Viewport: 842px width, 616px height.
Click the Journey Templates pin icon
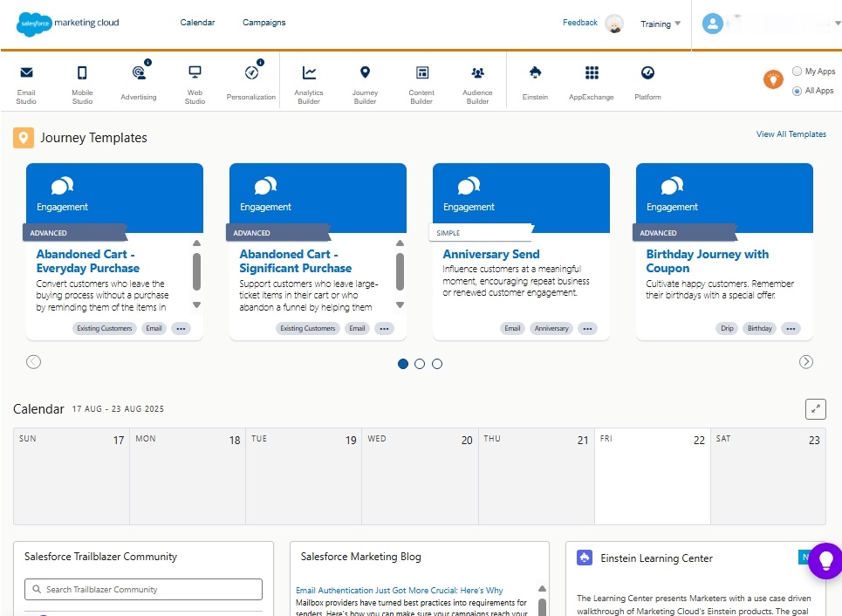pyautogui.click(x=23, y=138)
